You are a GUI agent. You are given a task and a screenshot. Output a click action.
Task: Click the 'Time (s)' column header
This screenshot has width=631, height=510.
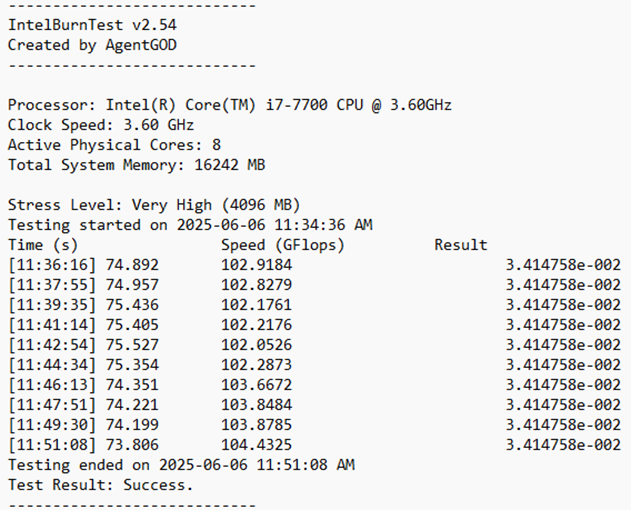43,245
